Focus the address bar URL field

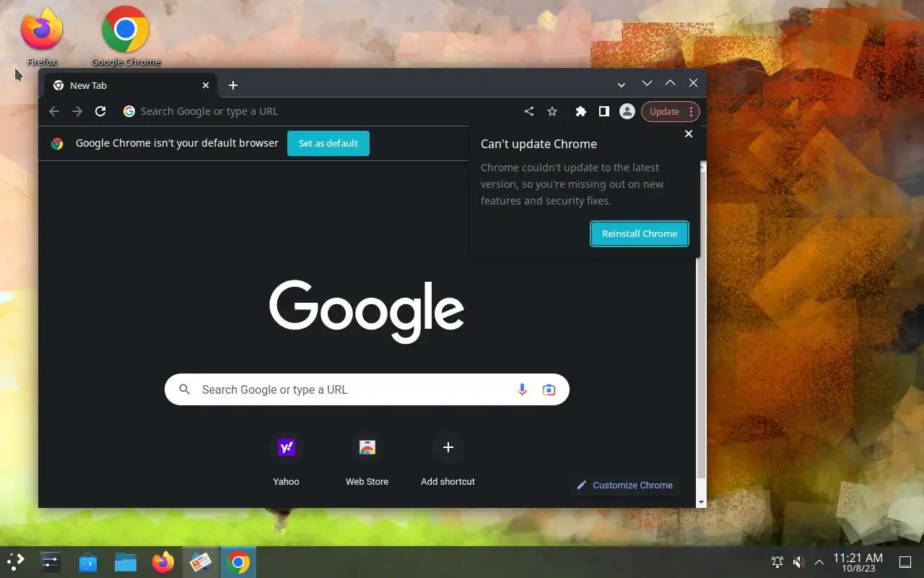pyautogui.click(x=318, y=111)
